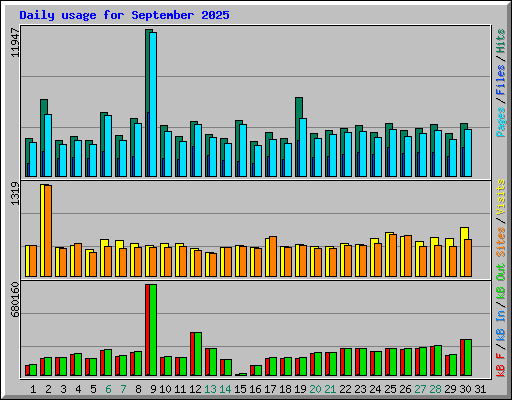Click day 15 on the x-axis
The height and width of the screenshot is (400, 512).
pyautogui.click(x=240, y=389)
